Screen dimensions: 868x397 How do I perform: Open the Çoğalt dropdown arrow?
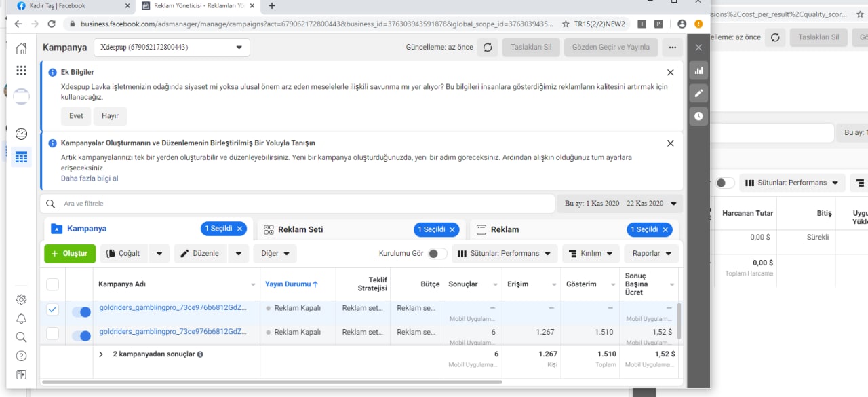click(159, 254)
